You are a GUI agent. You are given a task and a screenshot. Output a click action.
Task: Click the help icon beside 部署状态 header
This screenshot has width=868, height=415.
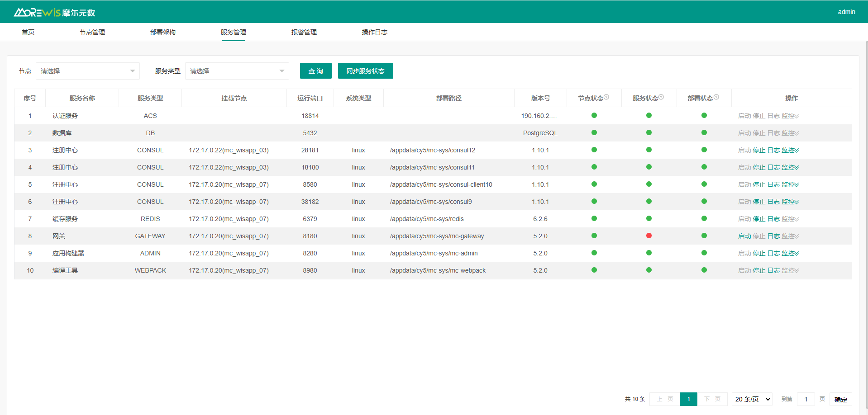pyautogui.click(x=716, y=97)
